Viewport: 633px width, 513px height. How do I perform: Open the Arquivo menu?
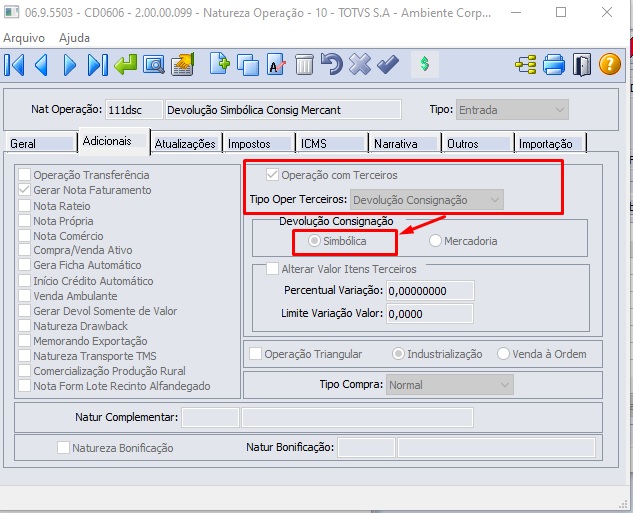click(24, 38)
